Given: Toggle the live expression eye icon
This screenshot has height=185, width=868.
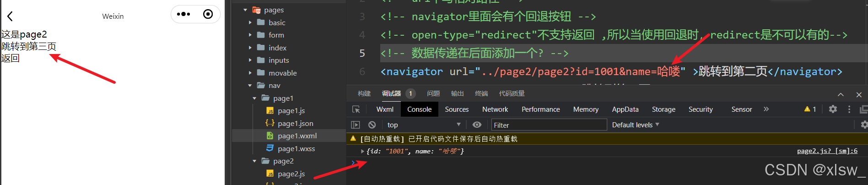Looking at the screenshot, I should point(477,125).
